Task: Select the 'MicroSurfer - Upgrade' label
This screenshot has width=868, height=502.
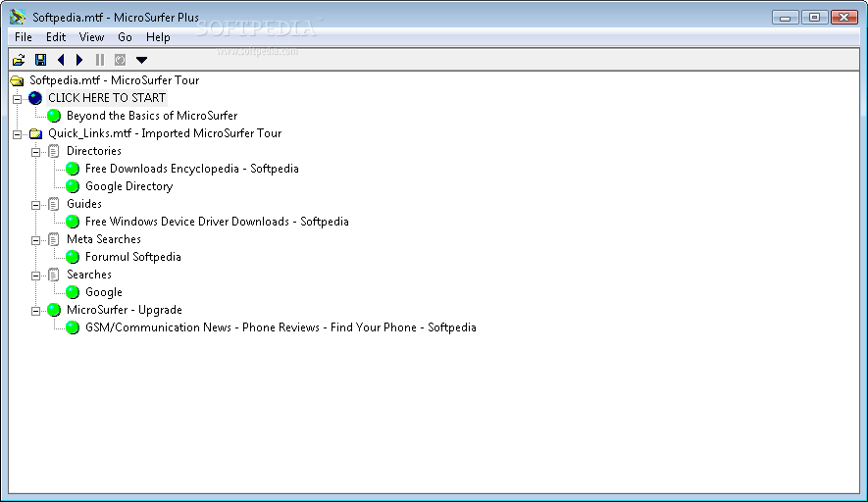Action: pos(124,310)
